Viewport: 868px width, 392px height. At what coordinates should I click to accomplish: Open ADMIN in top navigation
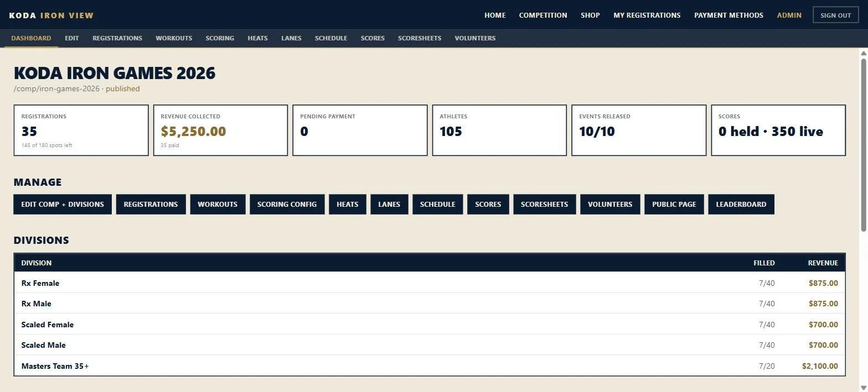[789, 15]
